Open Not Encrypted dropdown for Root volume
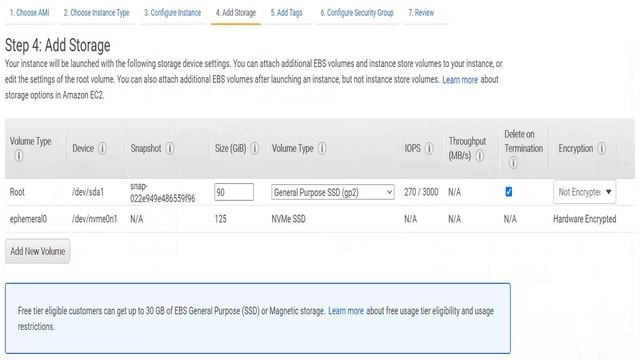640x360 pixels. click(584, 192)
